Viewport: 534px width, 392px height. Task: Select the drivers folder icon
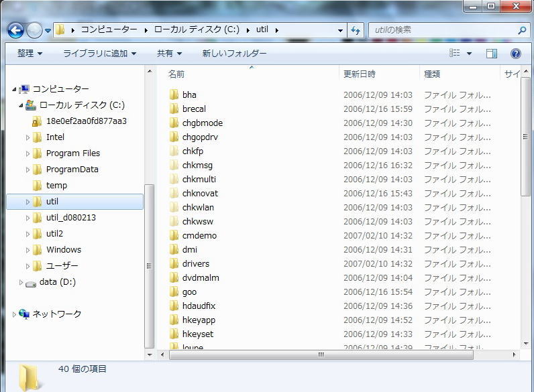point(174,264)
